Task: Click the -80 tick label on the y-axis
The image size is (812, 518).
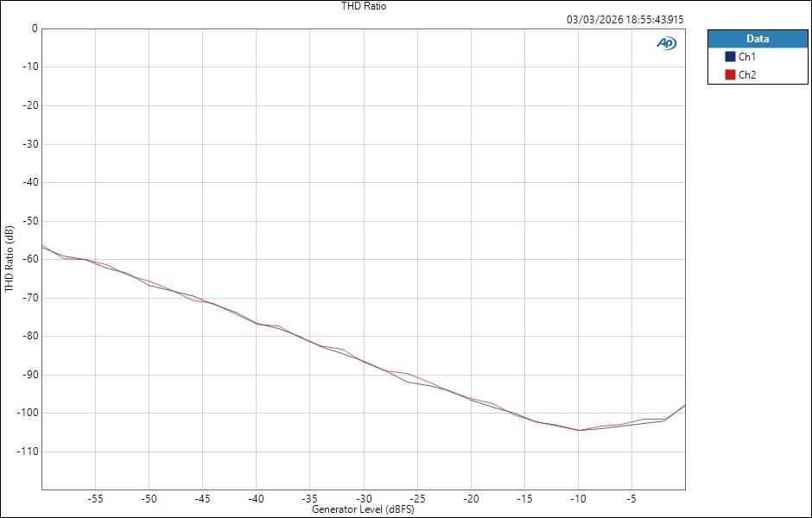Action: [x=30, y=336]
